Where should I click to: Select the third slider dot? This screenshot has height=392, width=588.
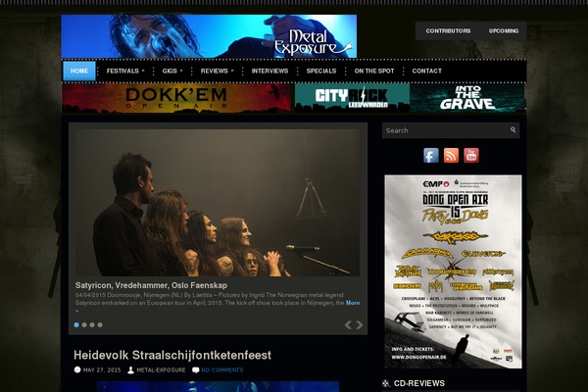[92, 324]
